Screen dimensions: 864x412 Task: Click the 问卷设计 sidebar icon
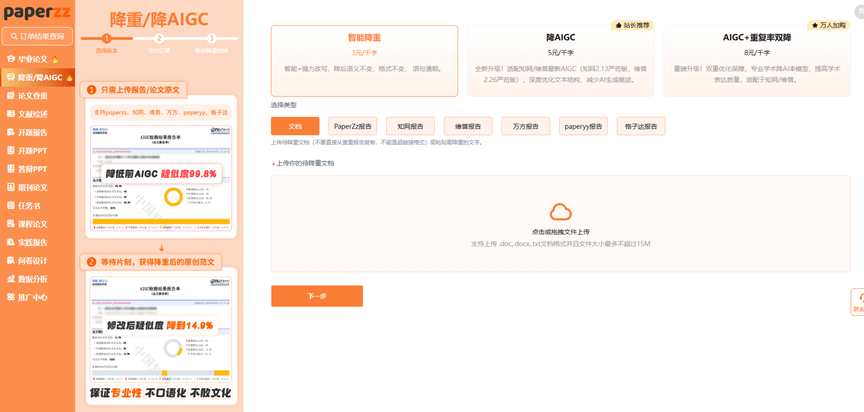pyautogui.click(x=10, y=261)
